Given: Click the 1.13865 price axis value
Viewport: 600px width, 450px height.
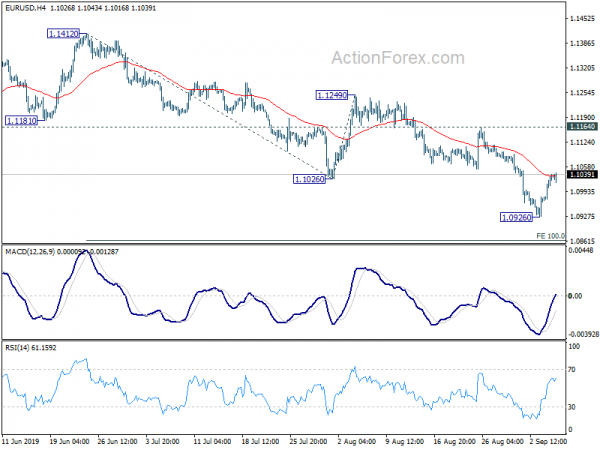Looking at the screenshot, I should click(582, 43).
